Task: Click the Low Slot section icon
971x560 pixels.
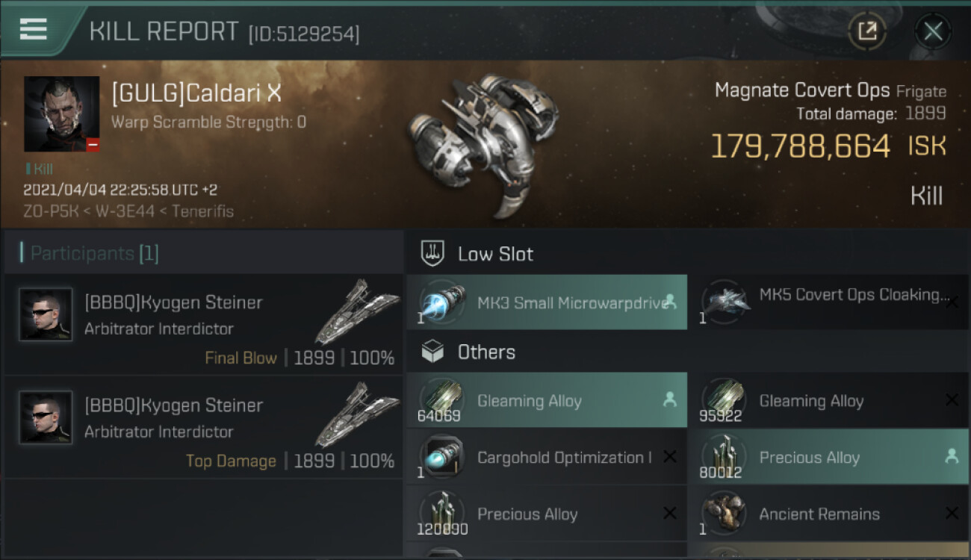Action: point(432,254)
